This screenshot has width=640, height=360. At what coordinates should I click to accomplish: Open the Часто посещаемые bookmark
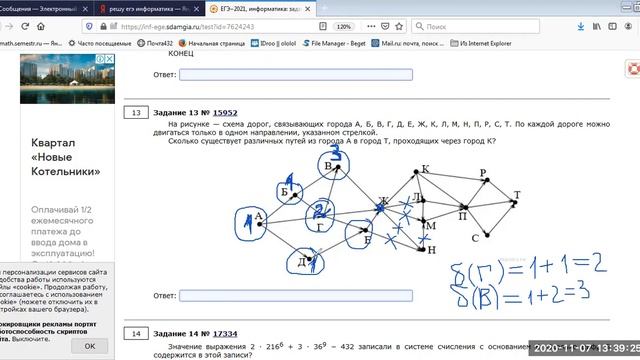[100, 43]
